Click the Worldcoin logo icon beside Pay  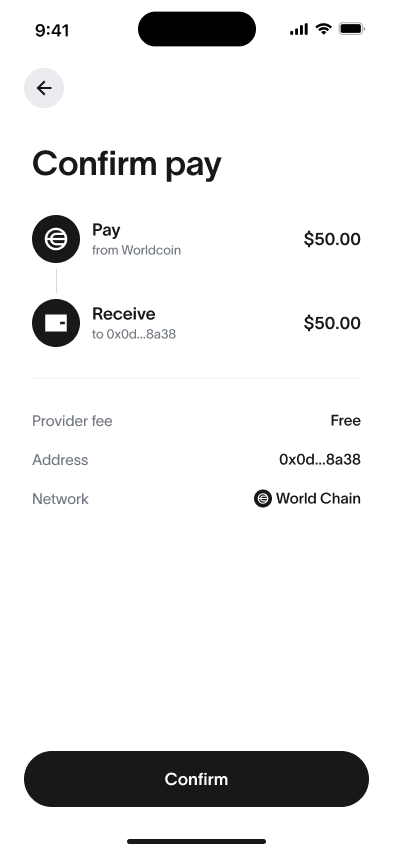56,239
